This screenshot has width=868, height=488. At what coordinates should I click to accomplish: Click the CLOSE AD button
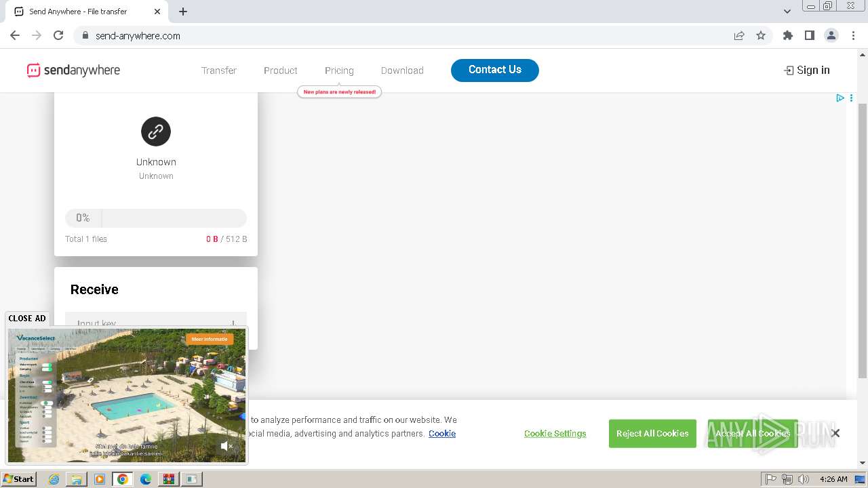click(x=27, y=318)
